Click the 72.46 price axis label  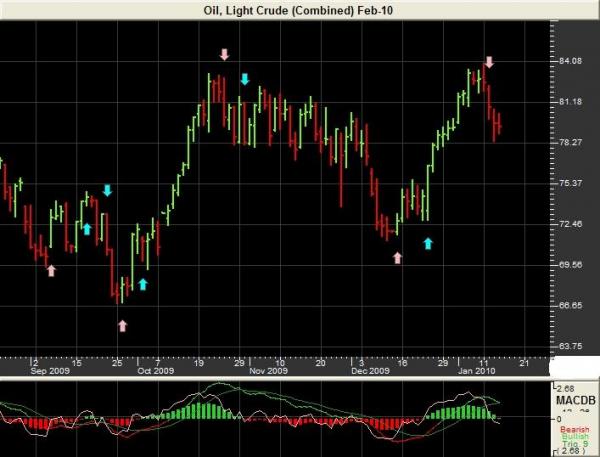[x=571, y=224]
